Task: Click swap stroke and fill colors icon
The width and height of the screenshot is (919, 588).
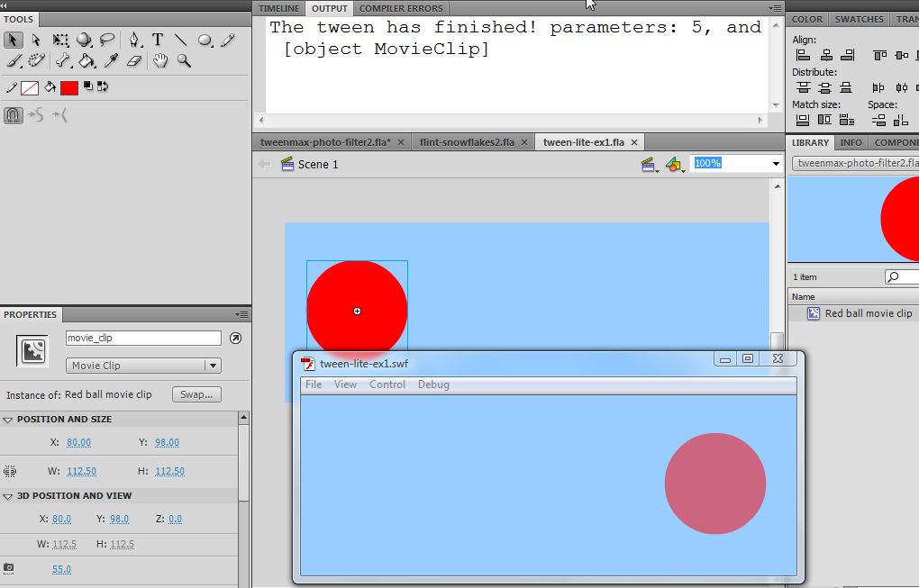Action: [102, 87]
